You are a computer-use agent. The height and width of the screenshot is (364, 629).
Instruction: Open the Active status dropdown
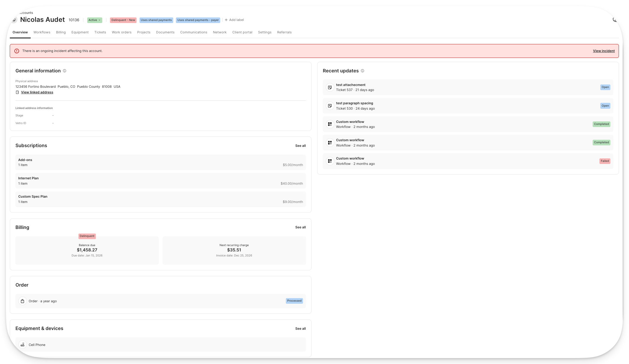(x=95, y=20)
